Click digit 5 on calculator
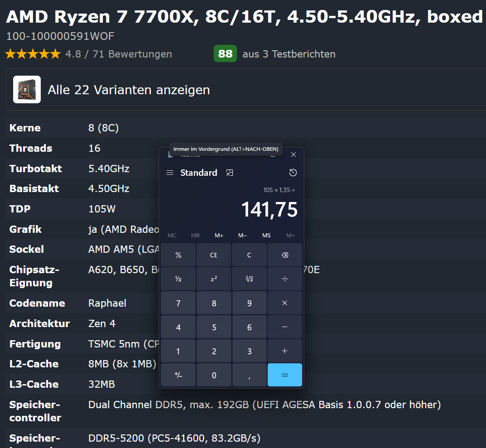This screenshot has width=486, height=448. (214, 327)
